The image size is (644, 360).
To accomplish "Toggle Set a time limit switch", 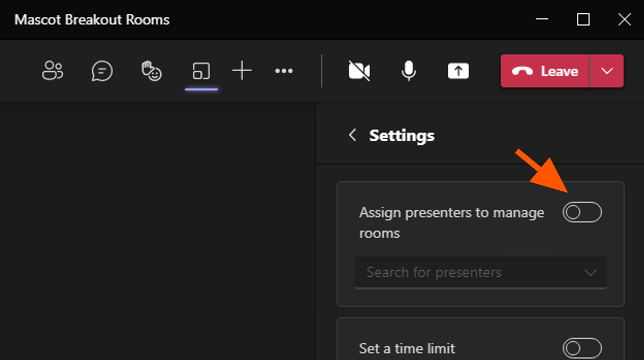I will (x=582, y=348).
